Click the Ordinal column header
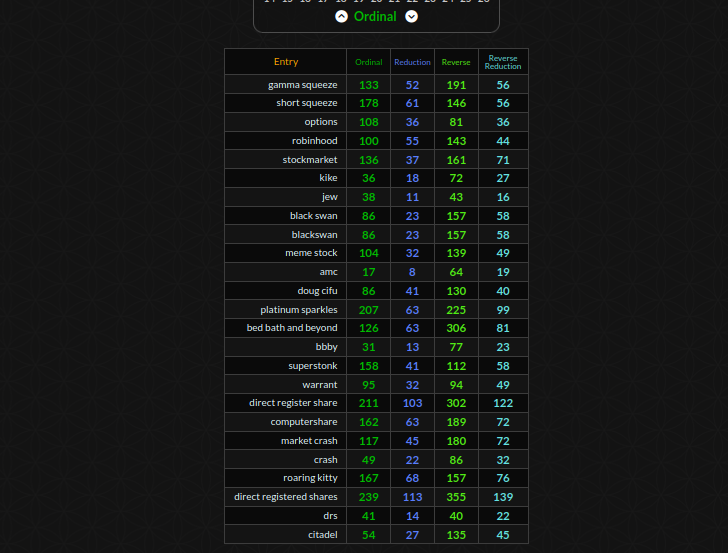Image resolution: width=728 pixels, height=553 pixels. (369, 62)
